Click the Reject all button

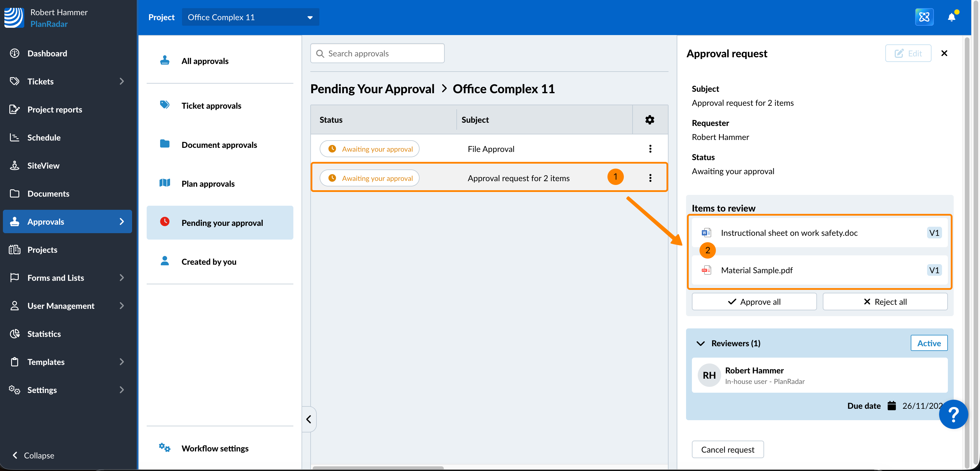click(884, 302)
